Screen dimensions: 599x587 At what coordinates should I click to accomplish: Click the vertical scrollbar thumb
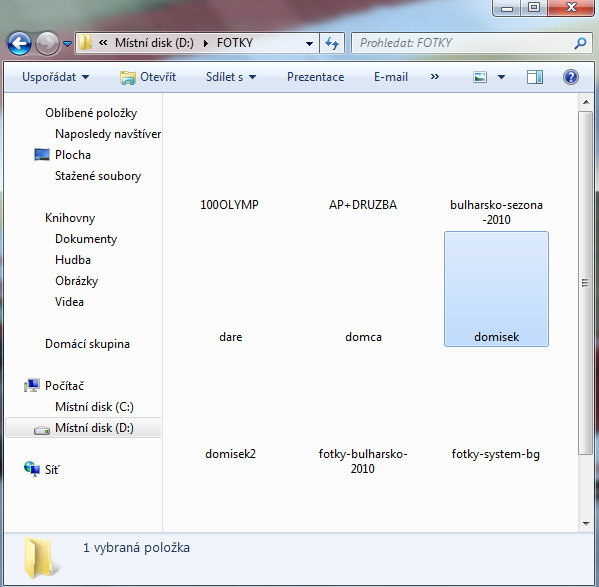[x=585, y=283]
